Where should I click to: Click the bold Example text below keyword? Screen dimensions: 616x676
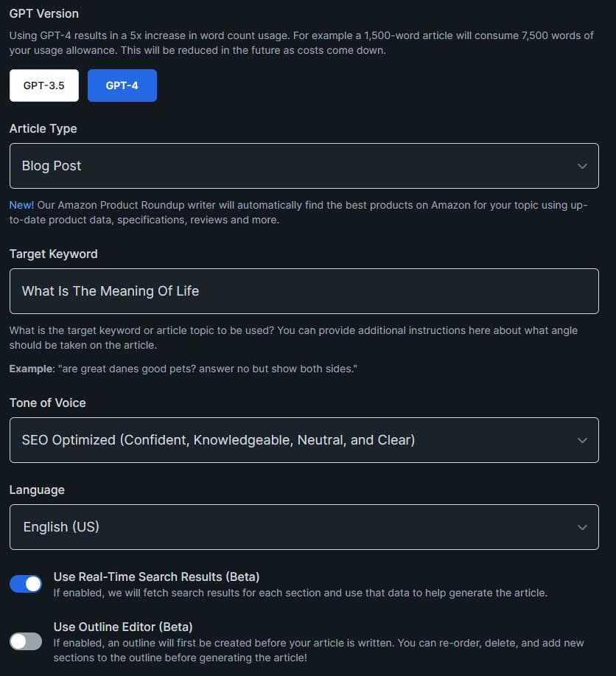pyautogui.click(x=32, y=369)
